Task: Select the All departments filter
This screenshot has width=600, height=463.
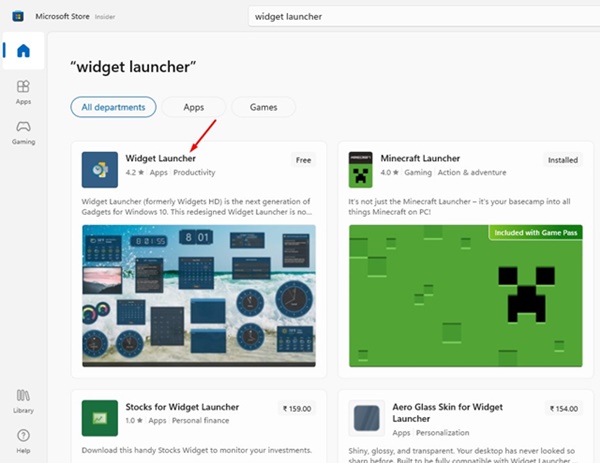Action: (x=113, y=107)
